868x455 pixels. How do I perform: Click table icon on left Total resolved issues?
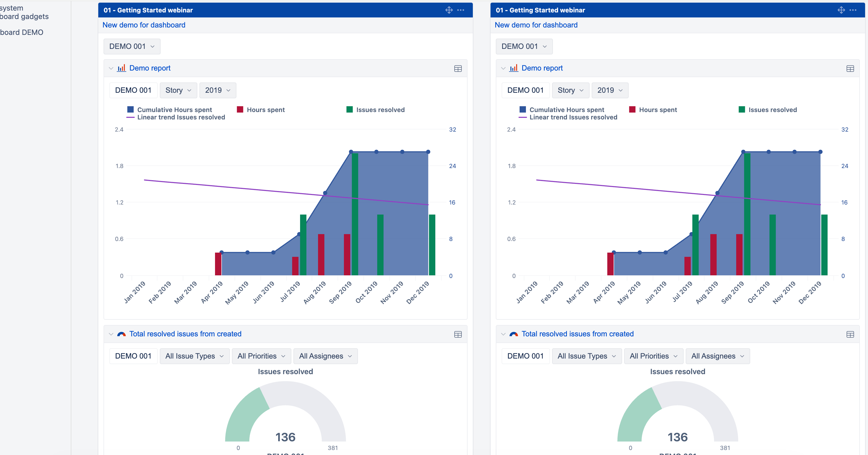[458, 334]
